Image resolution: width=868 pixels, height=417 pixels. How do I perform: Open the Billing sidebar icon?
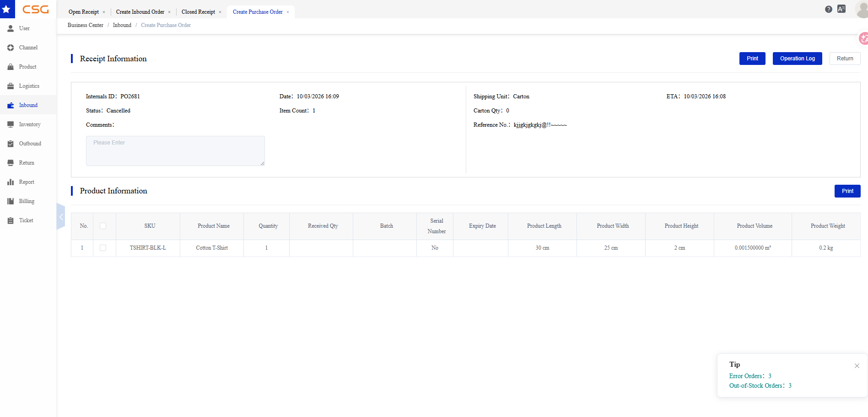pyautogui.click(x=11, y=201)
